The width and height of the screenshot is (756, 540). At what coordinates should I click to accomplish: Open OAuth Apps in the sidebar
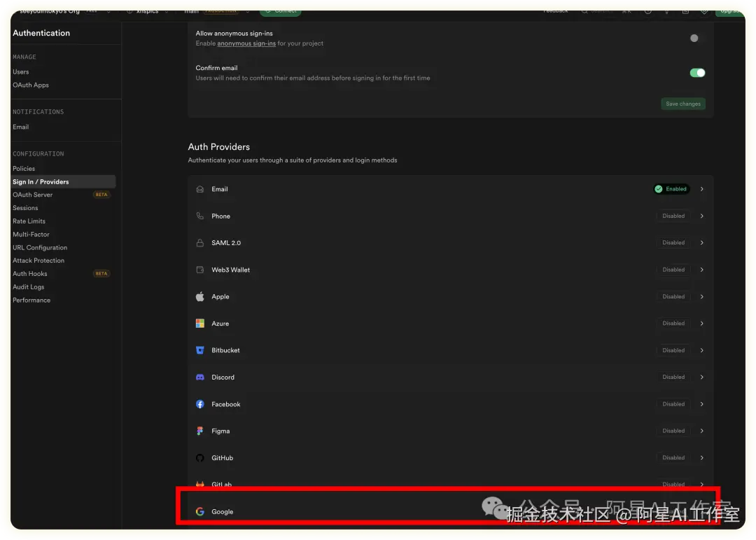(31, 85)
